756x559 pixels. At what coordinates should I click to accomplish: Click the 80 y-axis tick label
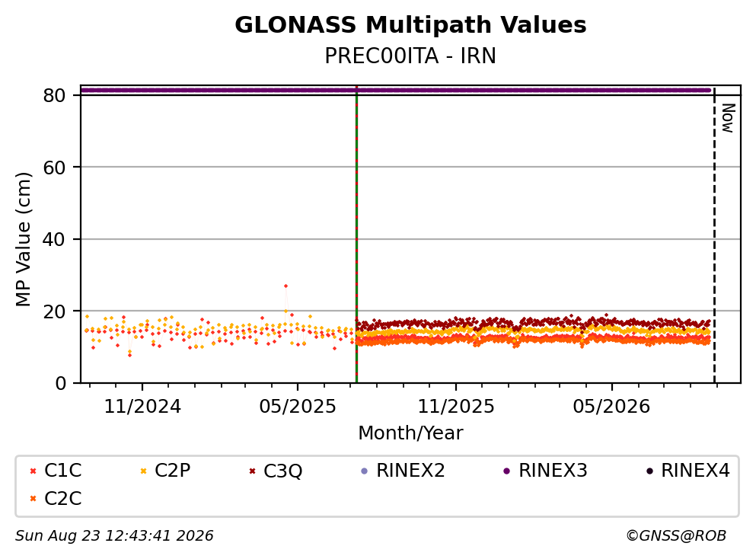54,95
